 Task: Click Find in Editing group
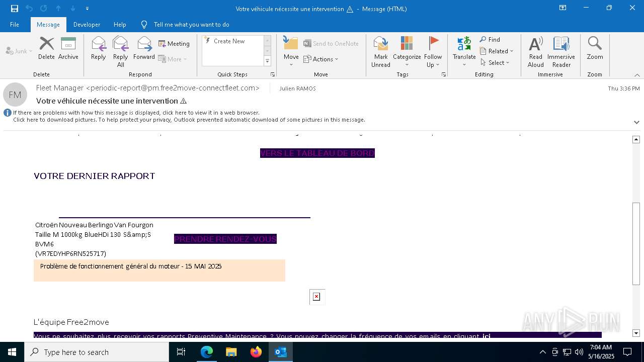tap(490, 40)
